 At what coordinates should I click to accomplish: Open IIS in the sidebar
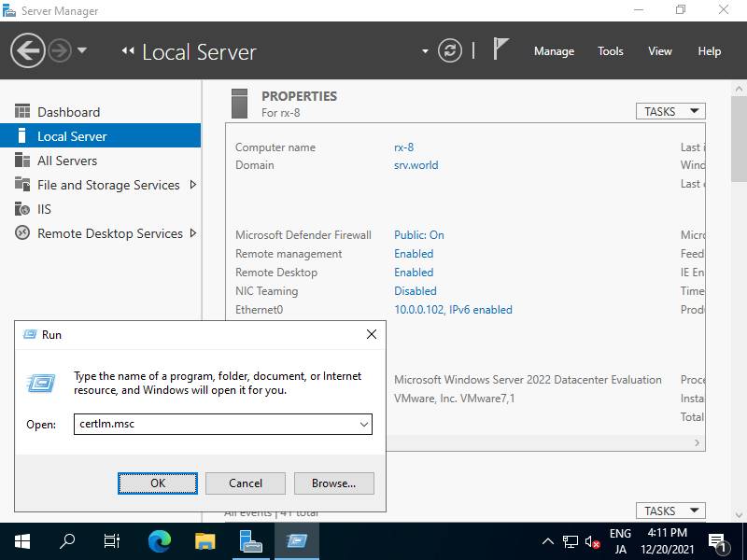pos(101,209)
